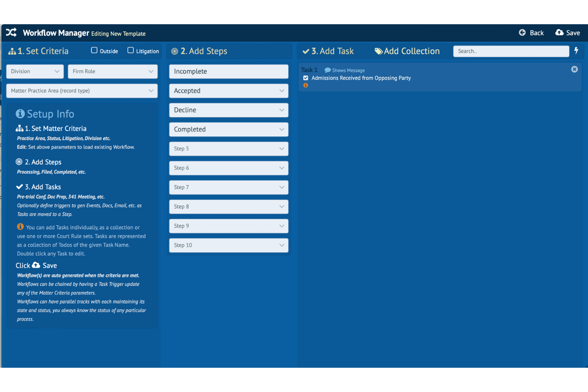This screenshot has height=392, width=588.
Task: Click the 2. Add Steps panel heading
Action: click(x=204, y=51)
